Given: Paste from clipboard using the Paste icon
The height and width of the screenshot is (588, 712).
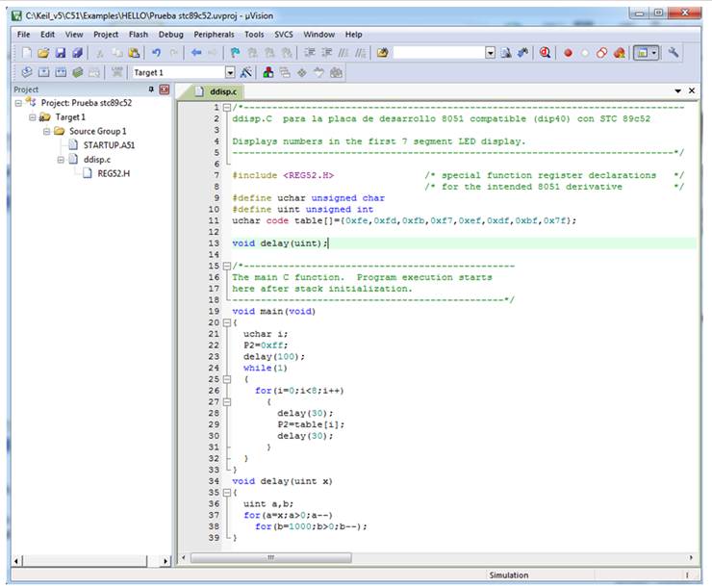Looking at the screenshot, I should click(134, 53).
